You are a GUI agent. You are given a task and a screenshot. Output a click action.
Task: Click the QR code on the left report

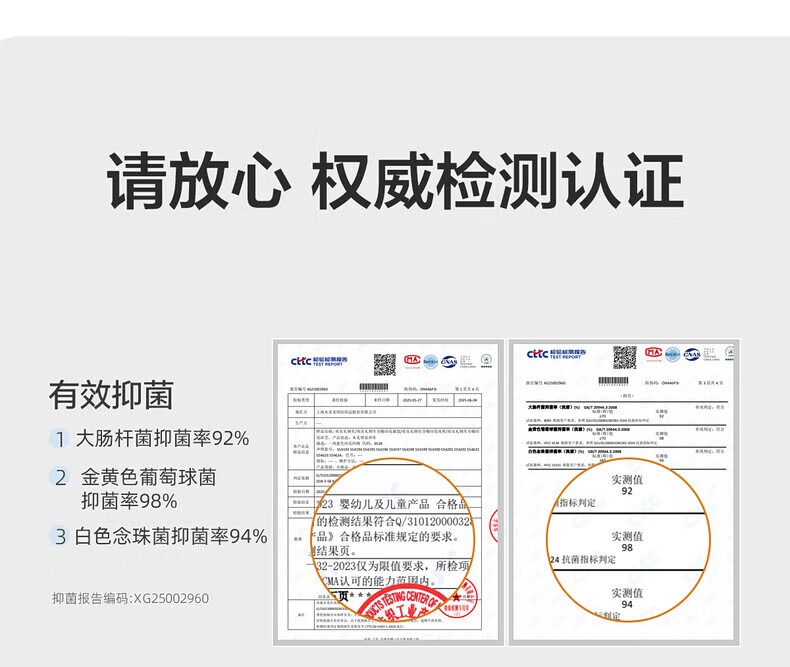pos(385,362)
